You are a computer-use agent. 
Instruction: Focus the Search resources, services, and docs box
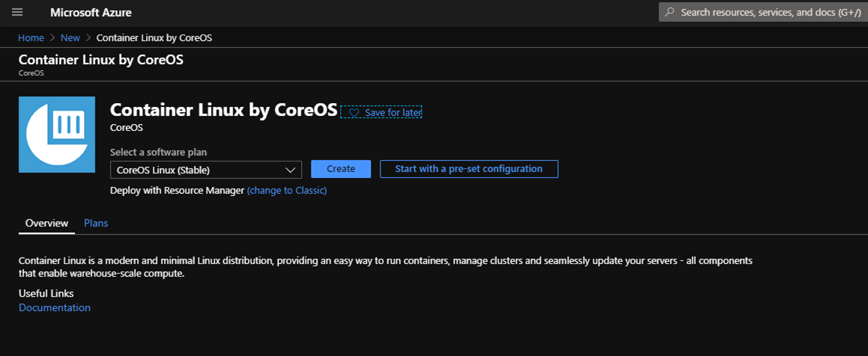tap(763, 12)
